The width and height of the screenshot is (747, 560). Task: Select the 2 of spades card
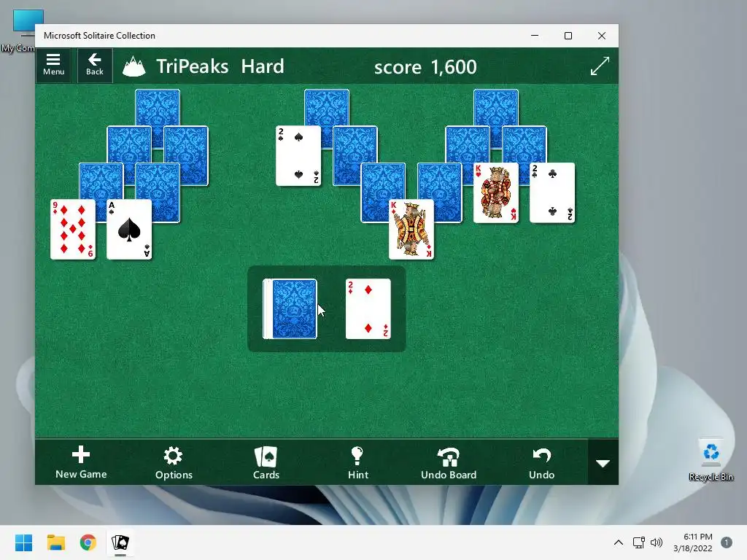coord(298,156)
